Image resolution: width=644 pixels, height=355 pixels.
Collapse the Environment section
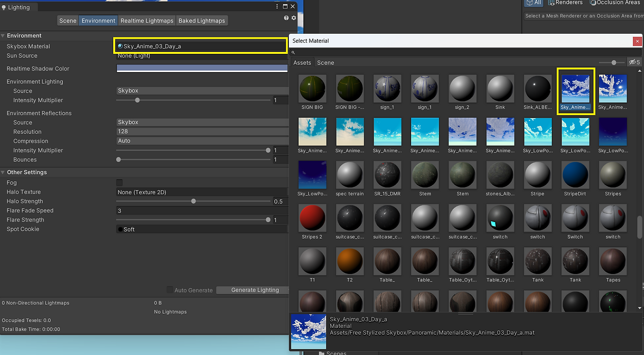[x=3, y=36]
